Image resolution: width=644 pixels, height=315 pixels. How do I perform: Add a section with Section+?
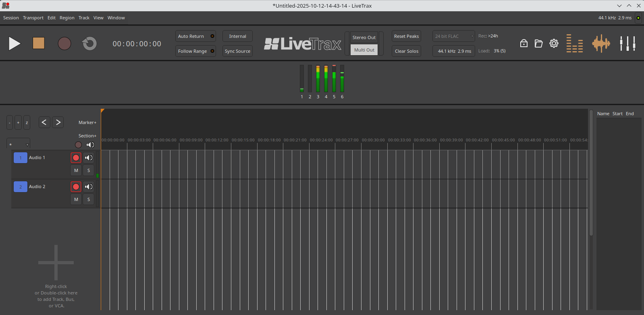click(x=87, y=136)
